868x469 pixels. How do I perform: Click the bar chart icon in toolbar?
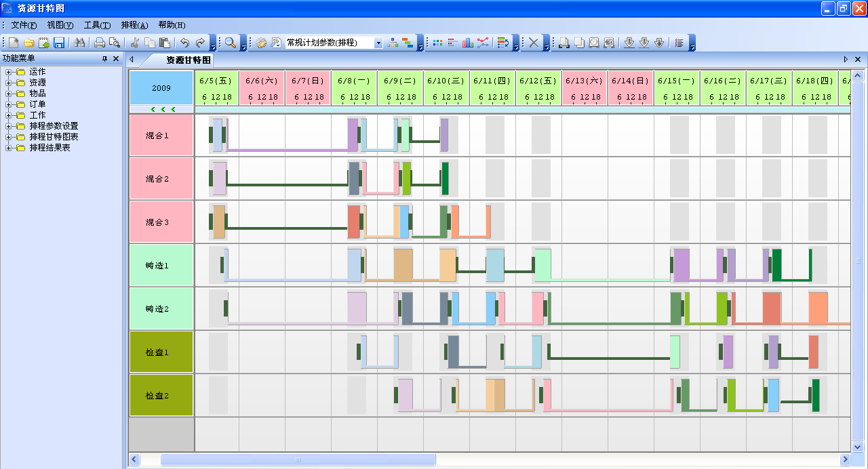click(467, 43)
